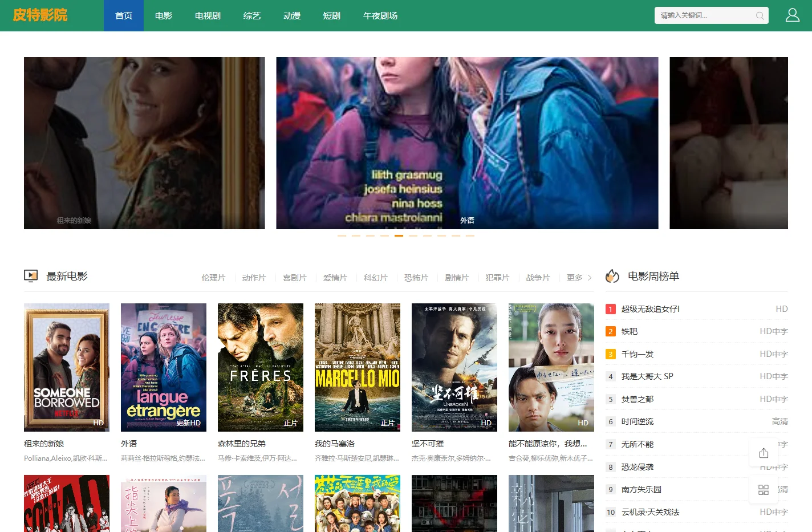The width and height of the screenshot is (812, 532).
Task: Open the 短剧 navigation tab
Action: 332,15
